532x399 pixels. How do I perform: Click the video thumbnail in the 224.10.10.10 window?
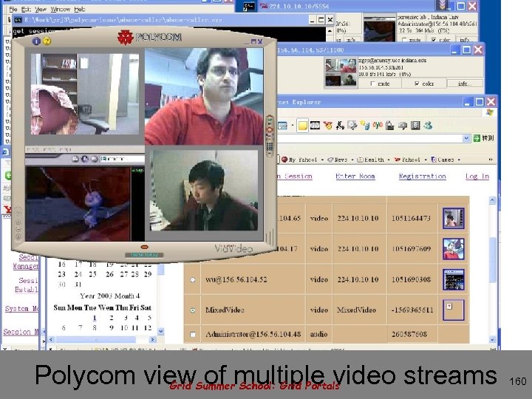pyautogui.click(x=379, y=28)
